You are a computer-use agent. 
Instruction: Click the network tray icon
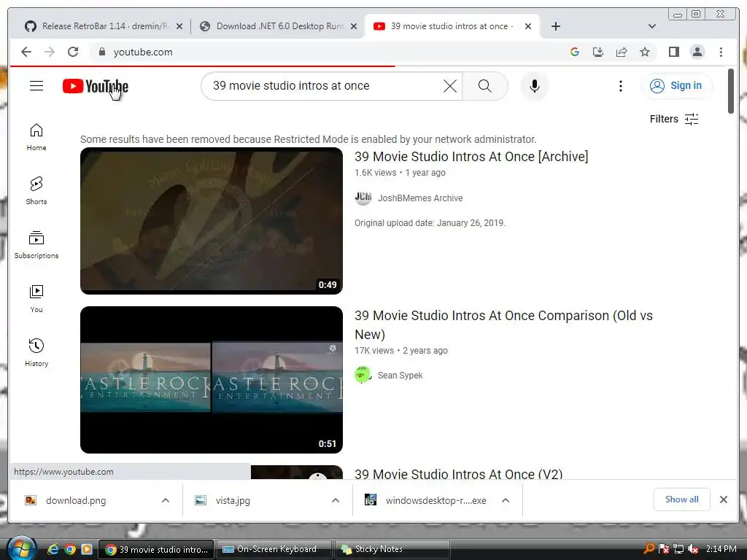pyautogui.click(x=678, y=549)
